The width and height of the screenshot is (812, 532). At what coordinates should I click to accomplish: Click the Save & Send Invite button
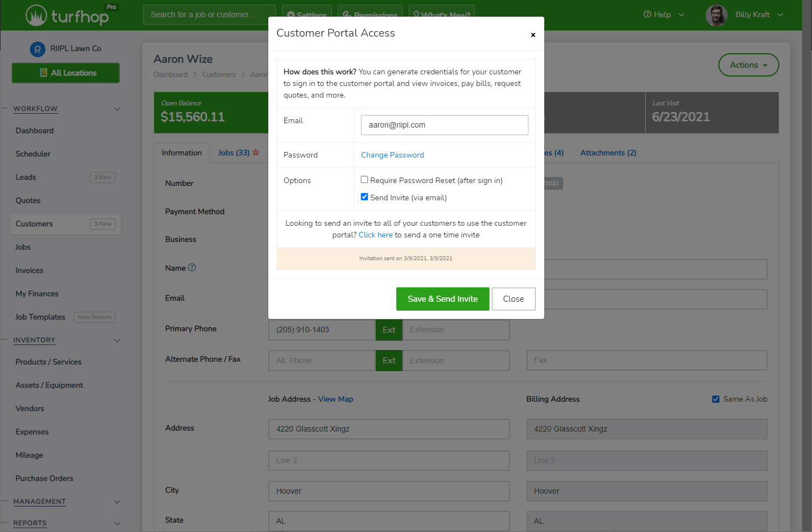[x=442, y=298]
